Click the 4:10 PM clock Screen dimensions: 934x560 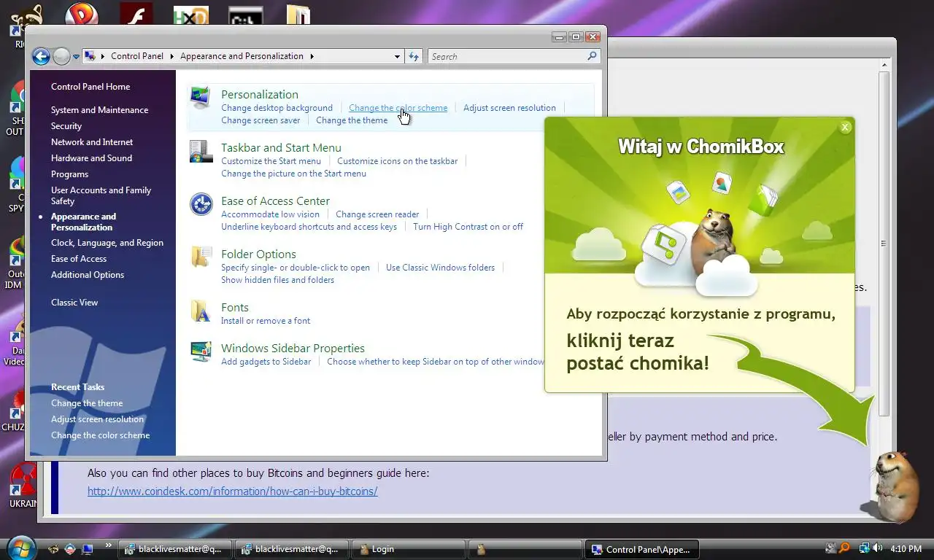point(906,549)
